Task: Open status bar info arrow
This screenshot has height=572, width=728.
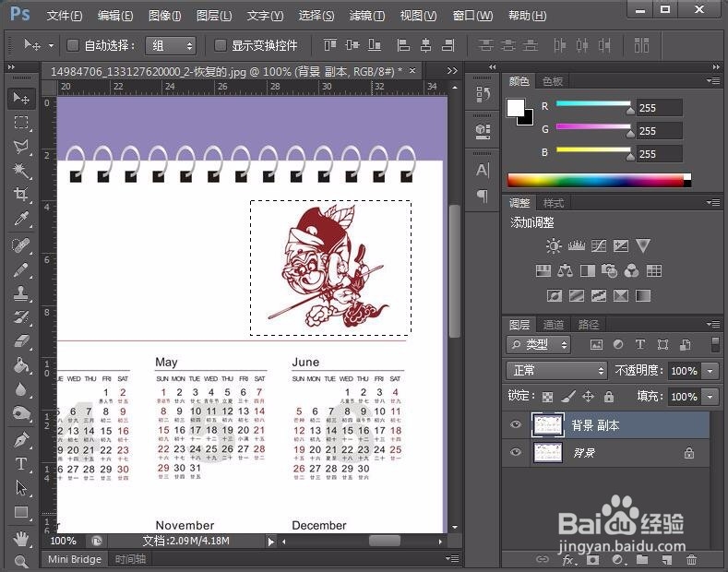Action: click(x=270, y=541)
